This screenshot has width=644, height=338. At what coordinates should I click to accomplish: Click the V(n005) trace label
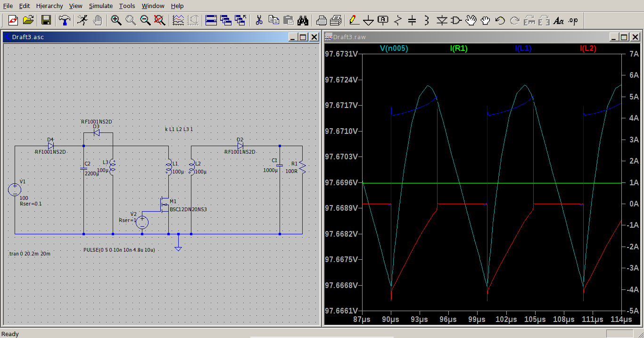pyautogui.click(x=394, y=48)
